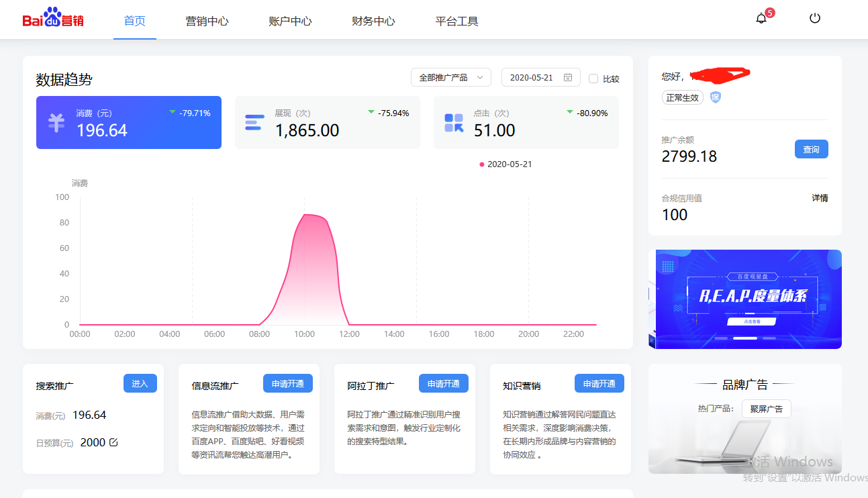Open 详情 link for 合规信用值
Viewport: 868px width, 498px height.
coord(820,198)
